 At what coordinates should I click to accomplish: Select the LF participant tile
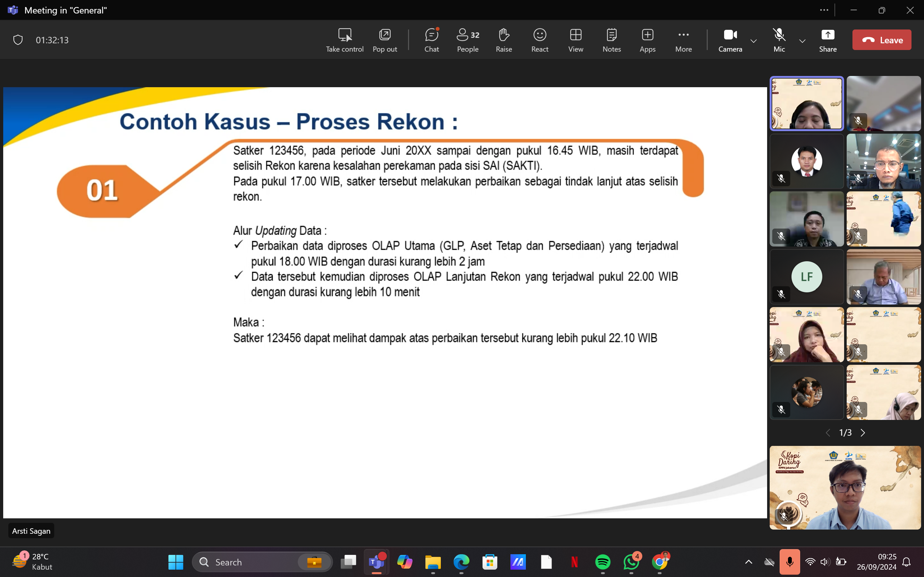[806, 277]
